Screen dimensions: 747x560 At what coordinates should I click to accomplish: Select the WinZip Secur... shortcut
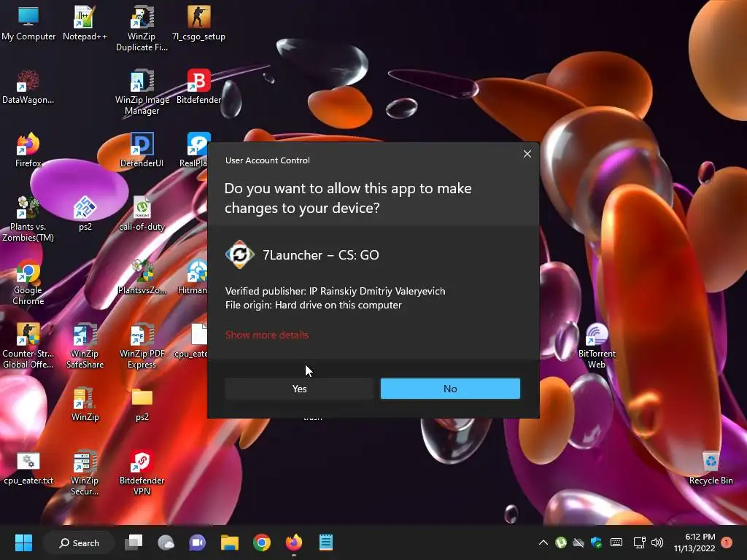[85, 472]
